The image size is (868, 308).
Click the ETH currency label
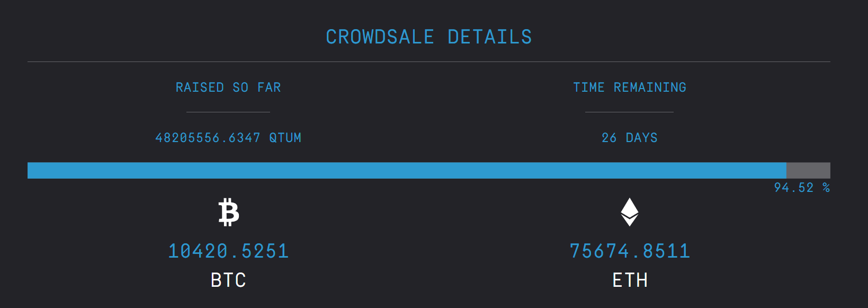click(630, 280)
